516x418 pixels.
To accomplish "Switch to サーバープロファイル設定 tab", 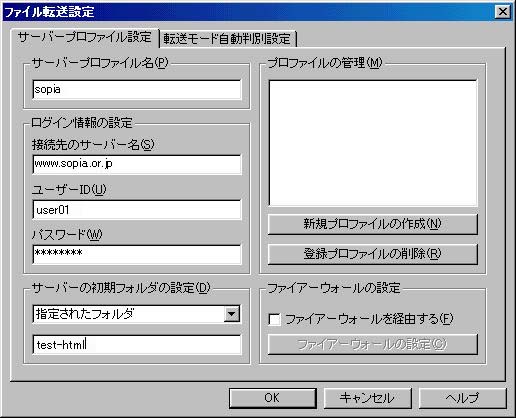I will [85, 37].
